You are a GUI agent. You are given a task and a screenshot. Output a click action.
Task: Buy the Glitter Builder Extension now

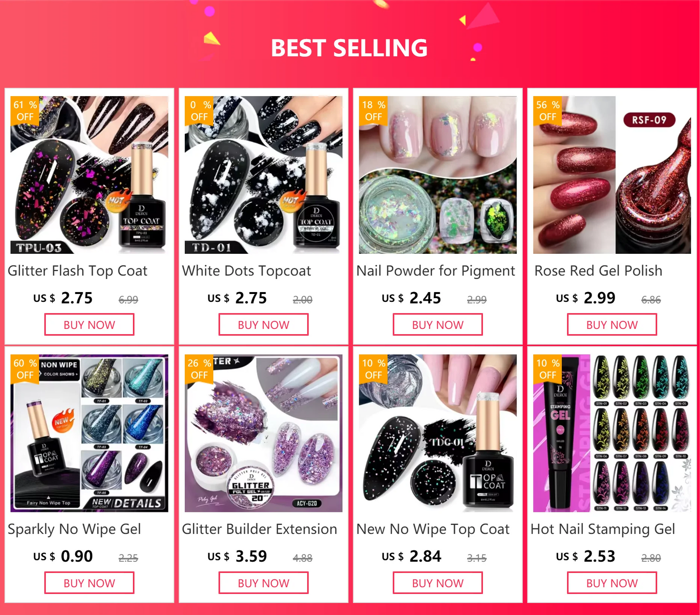pos(263,583)
